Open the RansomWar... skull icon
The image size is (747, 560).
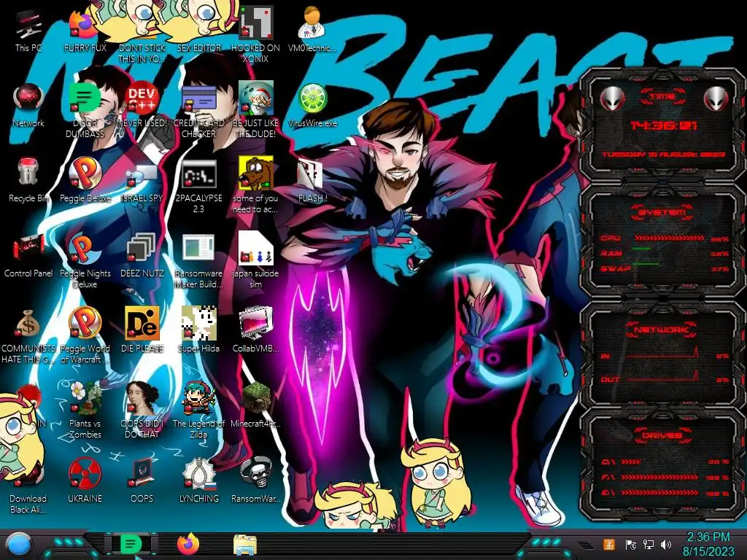pos(256,473)
